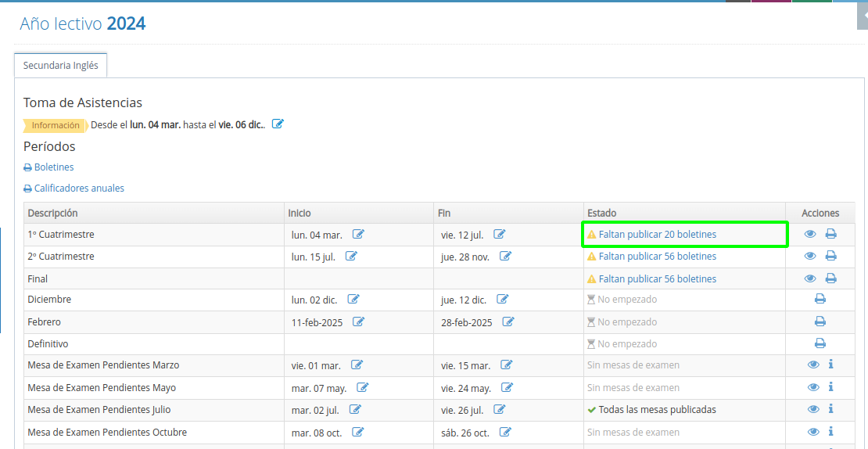868x449 pixels.
Task: Edit Mesa Pendientes Octubre end date
Action: tap(505, 432)
